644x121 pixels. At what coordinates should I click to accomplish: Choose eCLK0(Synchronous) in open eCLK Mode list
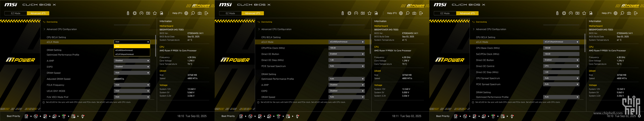point(132,50)
